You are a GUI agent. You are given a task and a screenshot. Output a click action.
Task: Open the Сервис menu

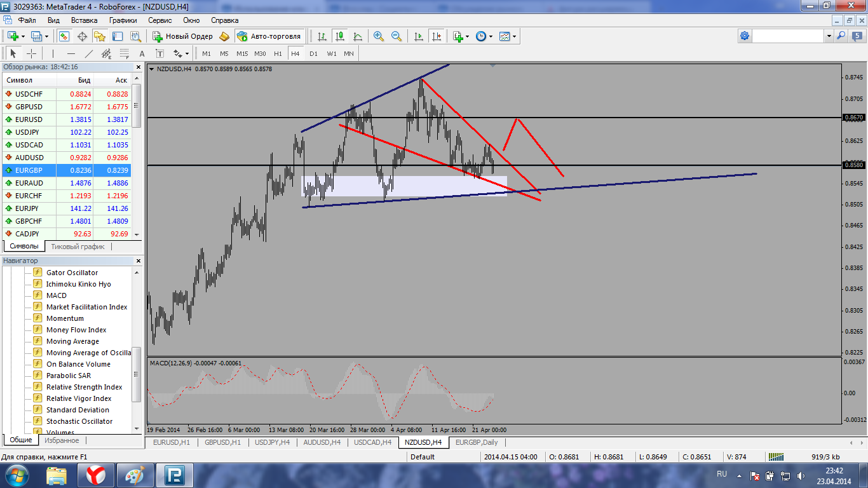(160, 20)
